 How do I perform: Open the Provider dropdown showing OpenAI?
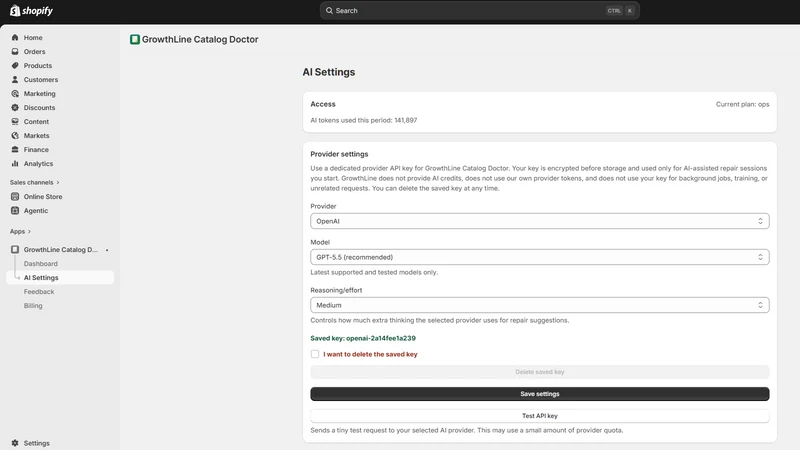[540, 221]
